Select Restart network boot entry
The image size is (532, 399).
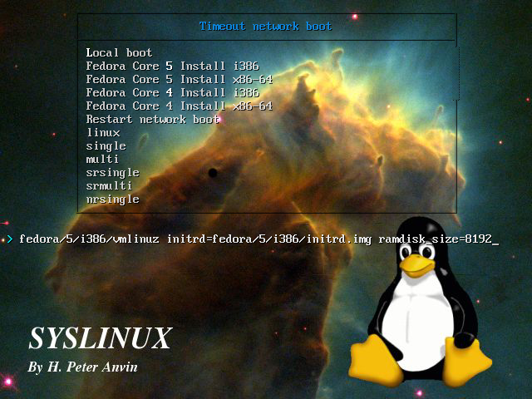(153, 119)
